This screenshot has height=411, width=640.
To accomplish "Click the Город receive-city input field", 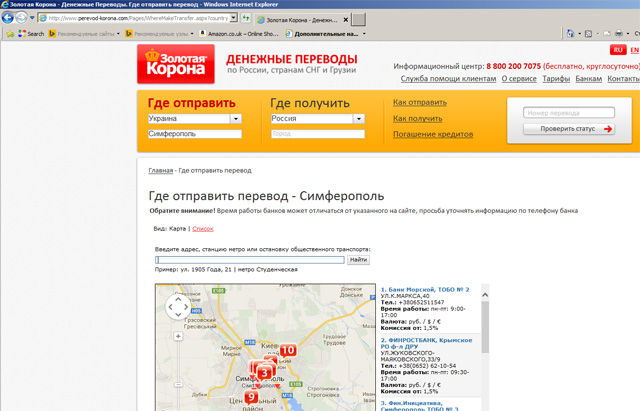I will [x=318, y=134].
